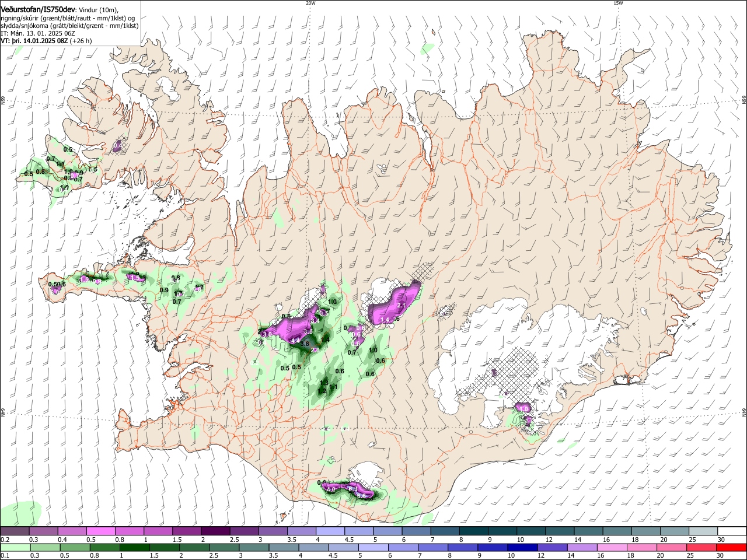Viewport: 747px width, 560px height.
Task: Click the 3.8 precipitation value on the map
Action: 304,344
